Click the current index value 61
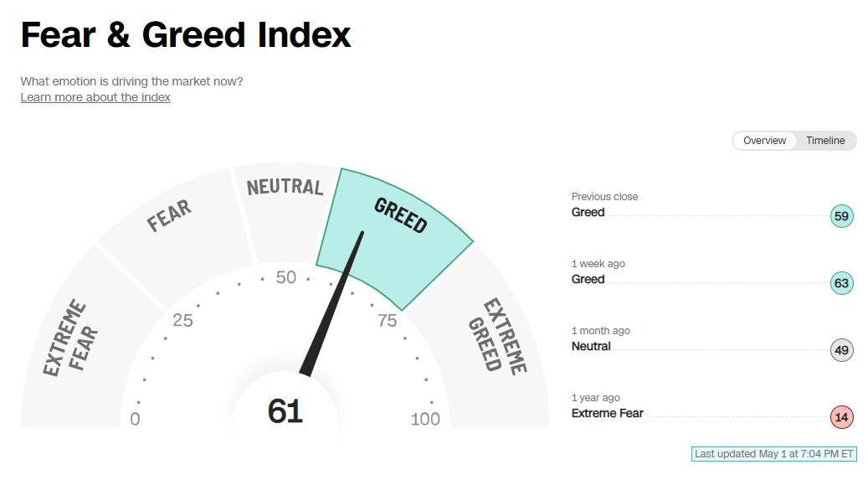 [285, 411]
